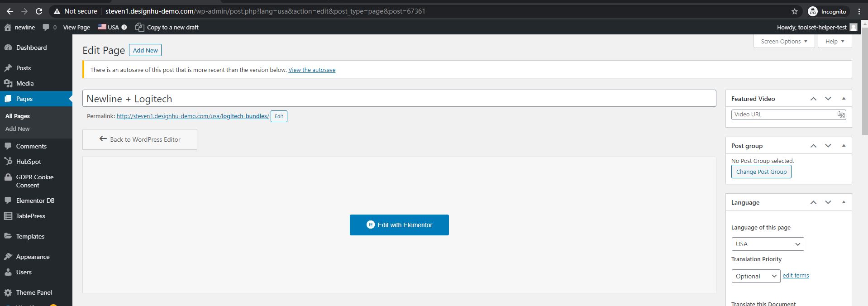Click the USA language help question icon
868x306 pixels.
[x=124, y=27]
